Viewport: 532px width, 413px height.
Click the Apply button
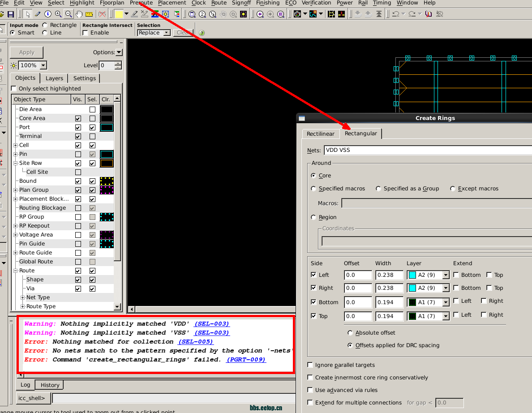tap(27, 52)
